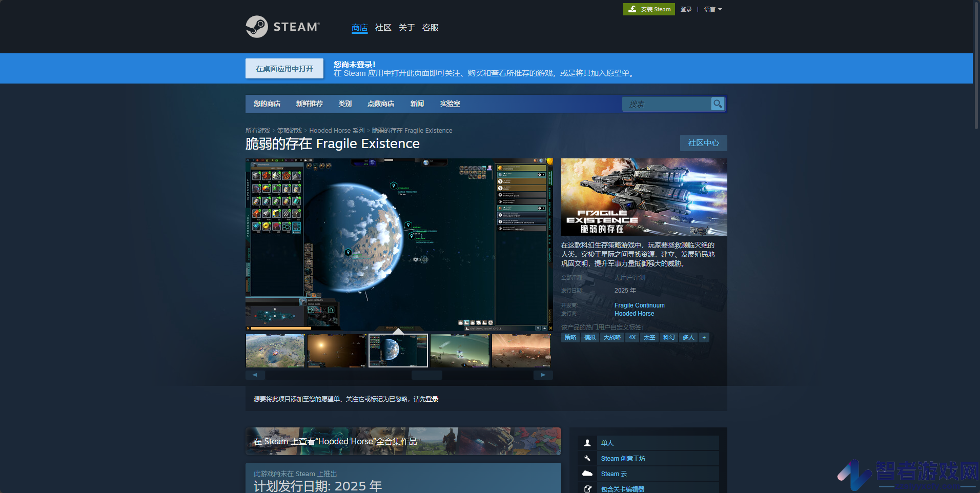Viewport: 980px width, 493px height.
Task: Click the 包含关卡编辑器 feature link
Action: click(623, 489)
